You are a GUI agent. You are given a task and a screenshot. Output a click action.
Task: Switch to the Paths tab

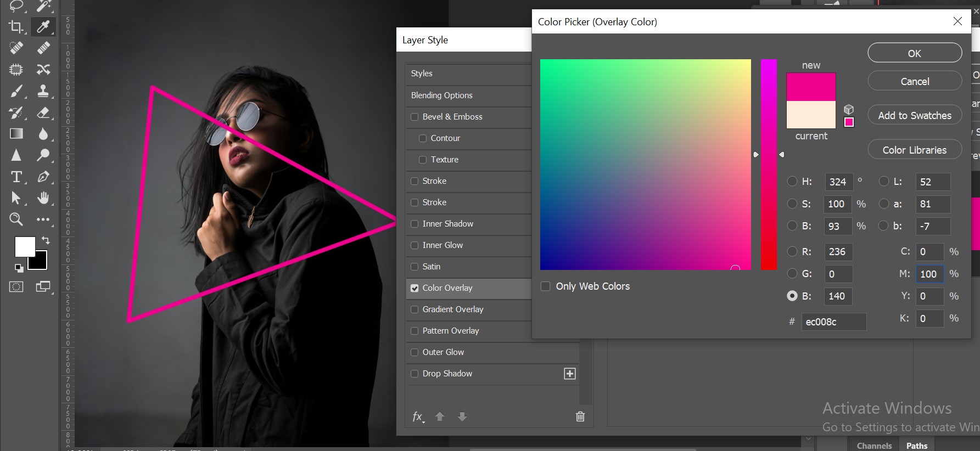click(x=917, y=446)
